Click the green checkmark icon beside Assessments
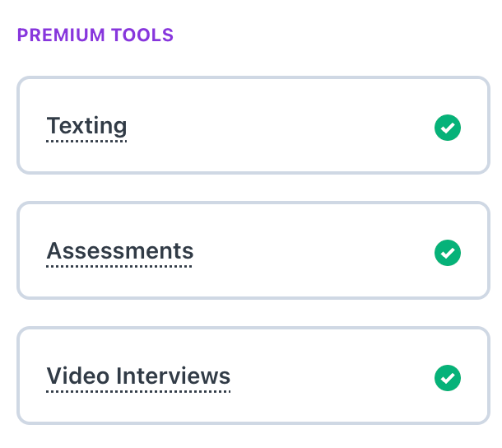This screenshot has height=448, width=502. [447, 253]
